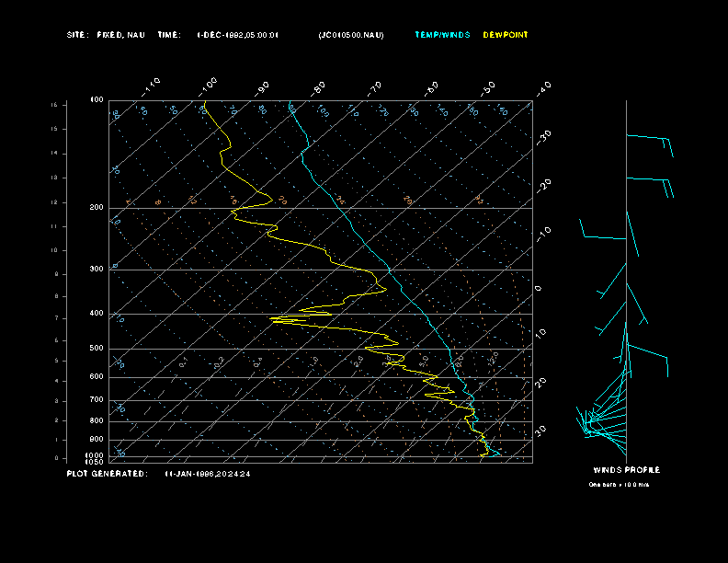Click the 800 pressure level label
The width and height of the screenshot is (728, 563).
(x=97, y=420)
